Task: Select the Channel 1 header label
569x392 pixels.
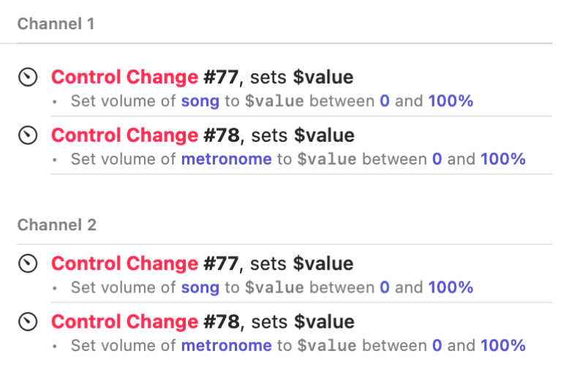Action: [56, 23]
